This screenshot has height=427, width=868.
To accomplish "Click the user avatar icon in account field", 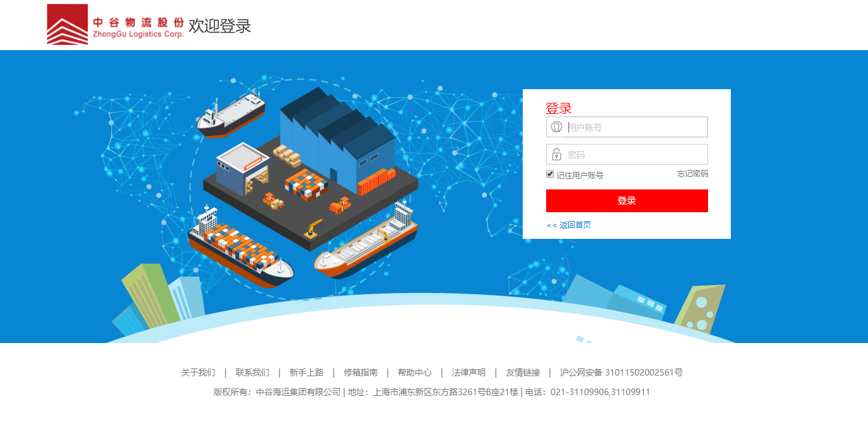I will pyautogui.click(x=557, y=127).
